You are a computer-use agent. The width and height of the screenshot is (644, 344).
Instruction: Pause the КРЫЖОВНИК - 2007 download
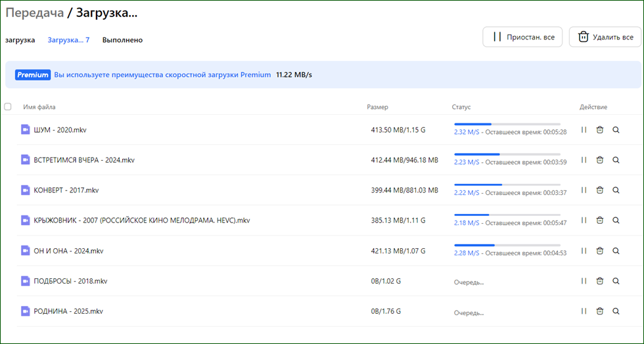click(584, 221)
